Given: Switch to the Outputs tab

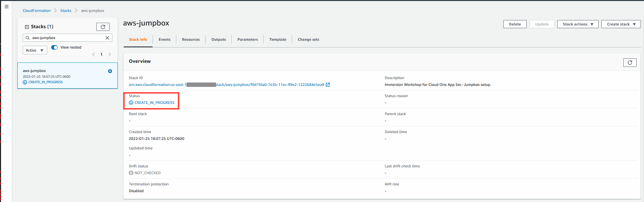Looking at the screenshot, I should point(219,39).
